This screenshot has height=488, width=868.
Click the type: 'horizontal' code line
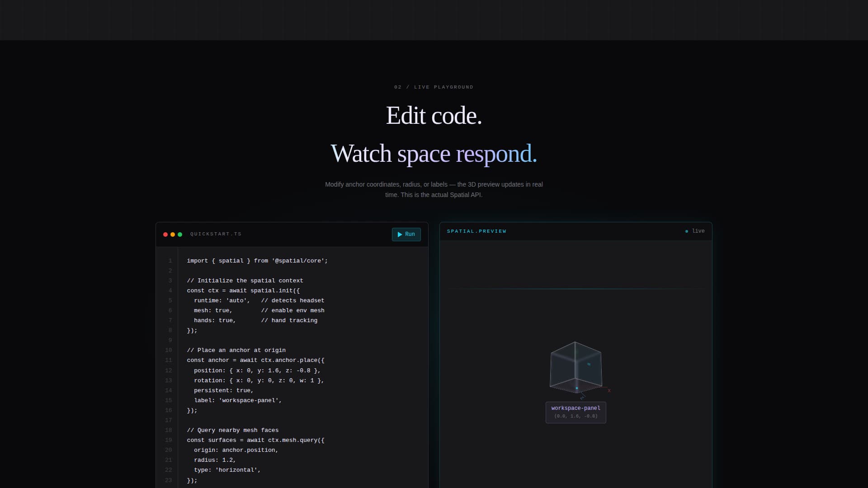coord(227,470)
